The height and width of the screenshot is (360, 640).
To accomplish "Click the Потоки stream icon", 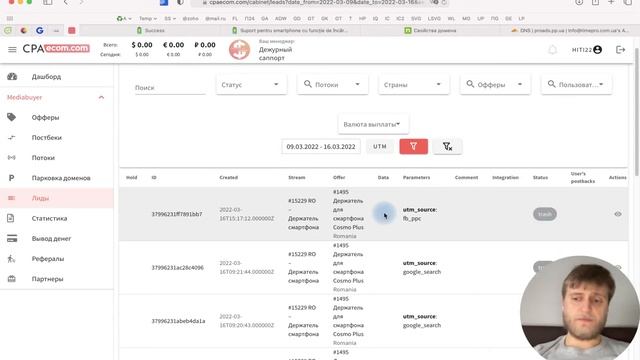I will (x=11, y=158).
